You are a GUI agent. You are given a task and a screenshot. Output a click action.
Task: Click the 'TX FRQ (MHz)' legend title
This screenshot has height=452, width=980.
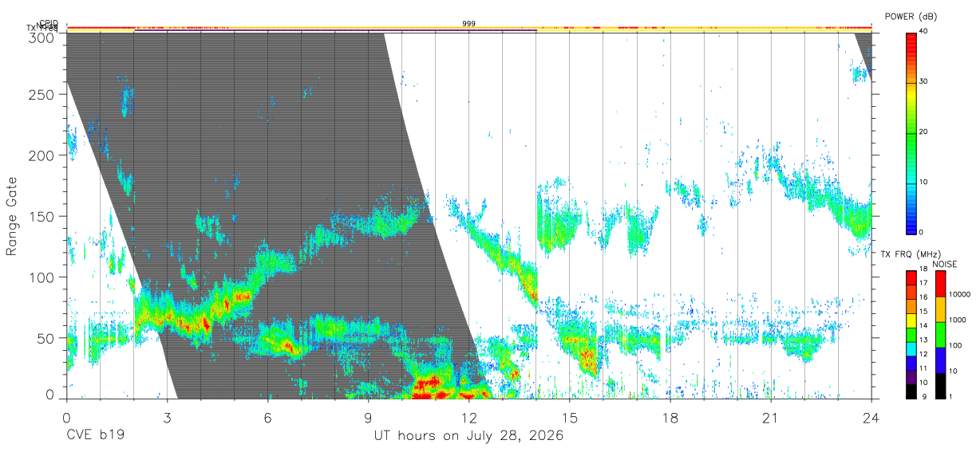tap(909, 254)
